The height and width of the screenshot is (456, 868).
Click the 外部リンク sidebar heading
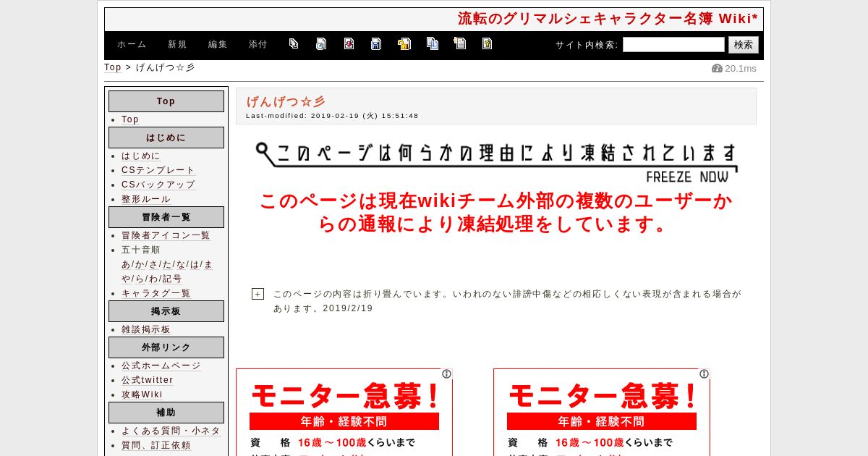click(x=166, y=347)
